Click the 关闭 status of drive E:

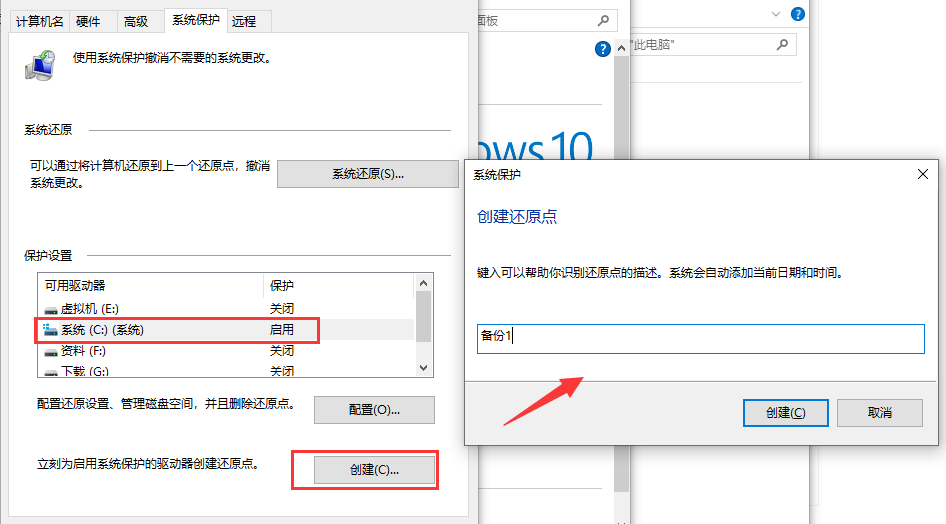click(x=281, y=309)
